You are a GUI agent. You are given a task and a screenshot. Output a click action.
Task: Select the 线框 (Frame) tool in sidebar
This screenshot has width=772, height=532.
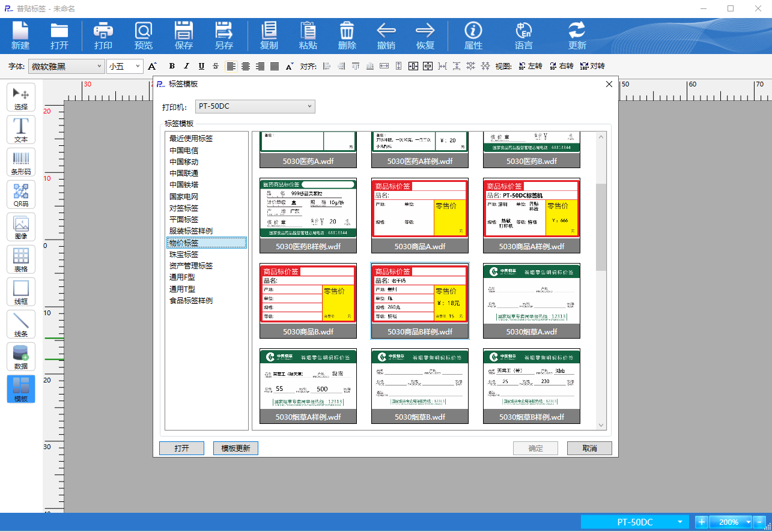tap(21, 292)
